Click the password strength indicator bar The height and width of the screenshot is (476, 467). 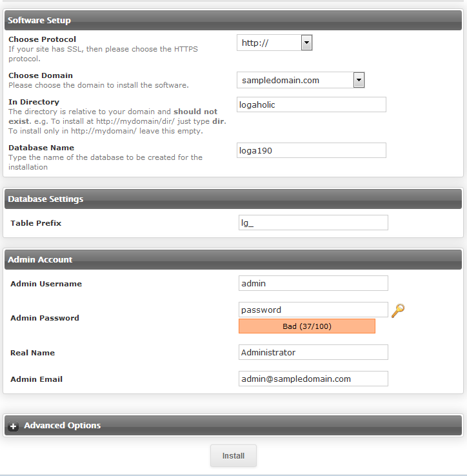[306, 326]
